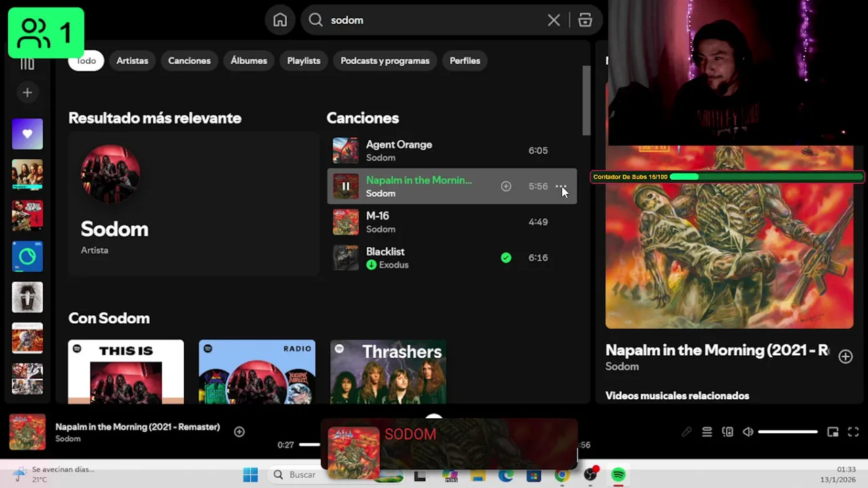Screen dimensions: 868x488
Task: Open the blue circle-logo playlist in sidebar
Action: pyautogui.click(x=27, y=256)
